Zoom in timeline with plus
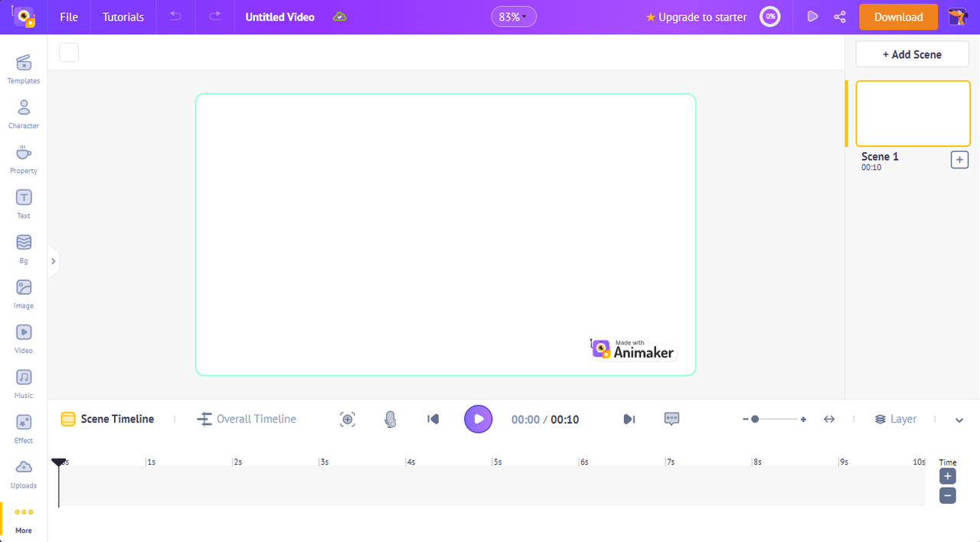Viewport: 980px width, 542px height. (803, 420)
